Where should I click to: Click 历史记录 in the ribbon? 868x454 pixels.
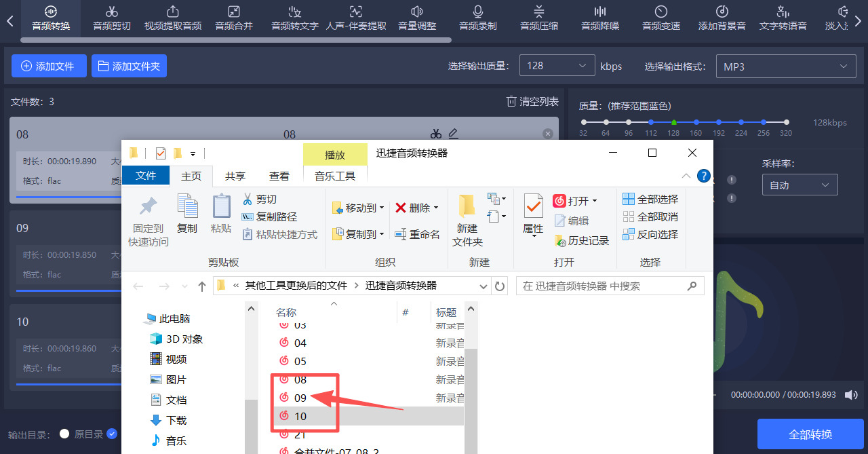click(581, 240)
